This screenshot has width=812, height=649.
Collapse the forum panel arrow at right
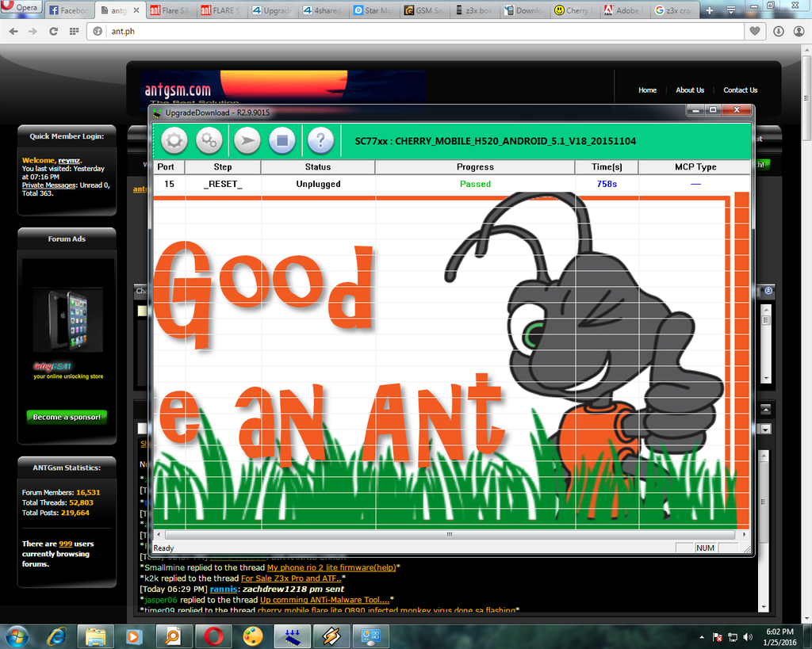[x=765, y=410]
